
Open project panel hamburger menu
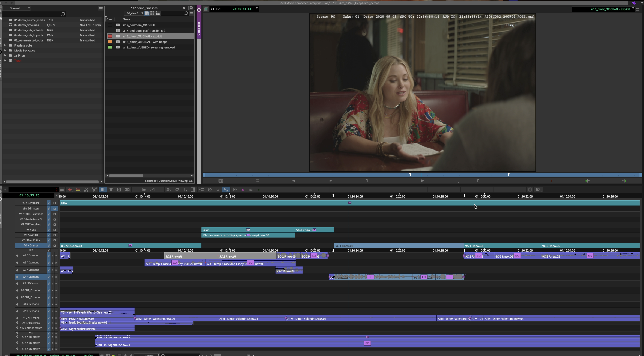[x=101, y=8]
